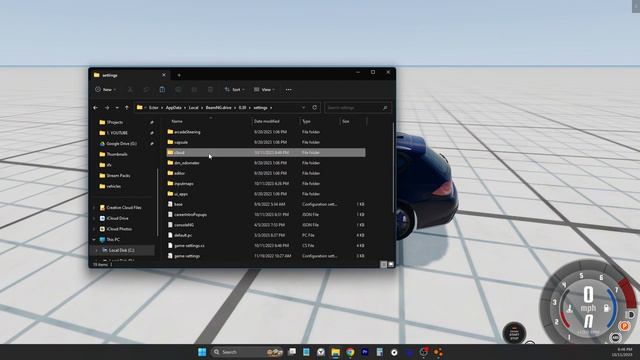The image size is (640, 360).
Task: Click the Paste clipboard icon in toolbar
Action: [162, 89]
